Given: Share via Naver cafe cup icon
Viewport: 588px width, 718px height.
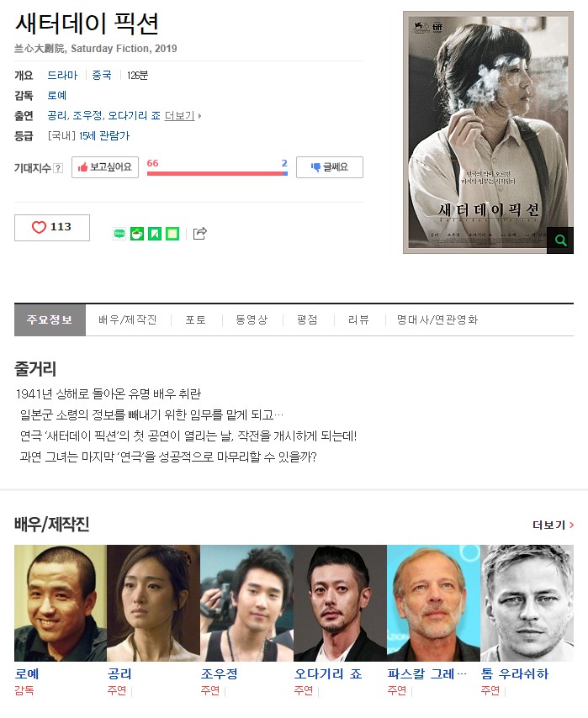Looking at the screenshot, I should pos(137,234).
